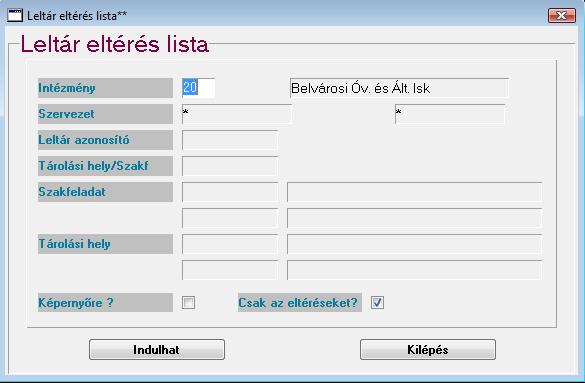Click the first Szervezet field with asterisk

[237, 114]
